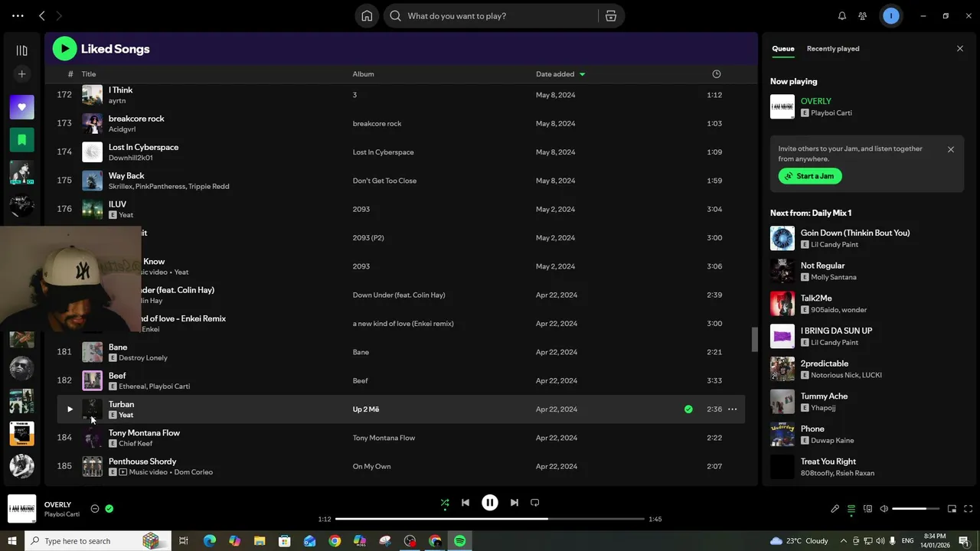Open Windows Start menu

tap(11, 541)
